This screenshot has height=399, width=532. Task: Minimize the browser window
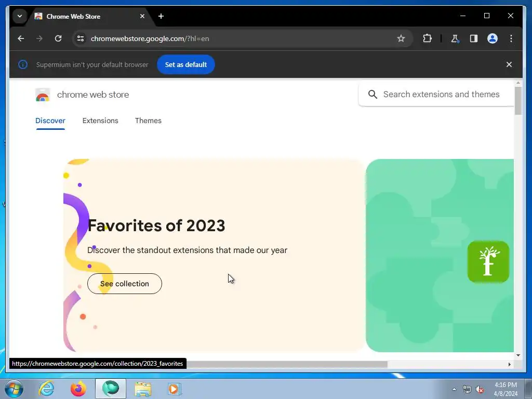(463, 16)
